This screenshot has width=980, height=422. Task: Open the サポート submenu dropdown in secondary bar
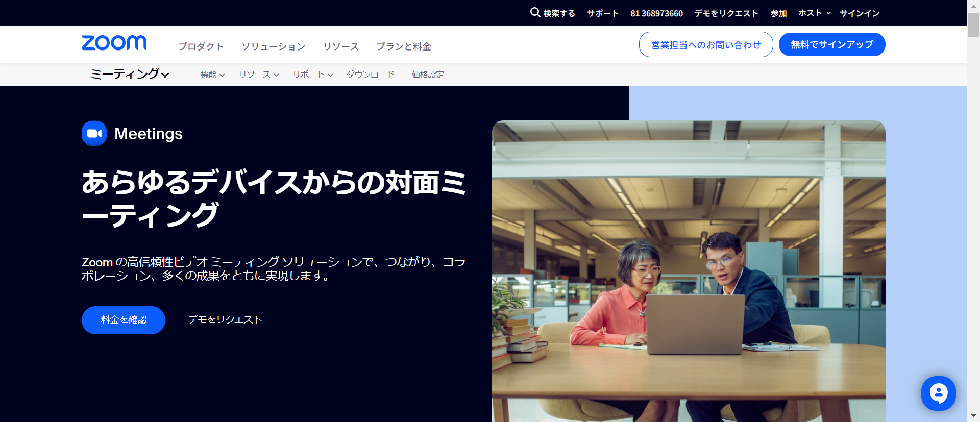(x=312, y=75)
